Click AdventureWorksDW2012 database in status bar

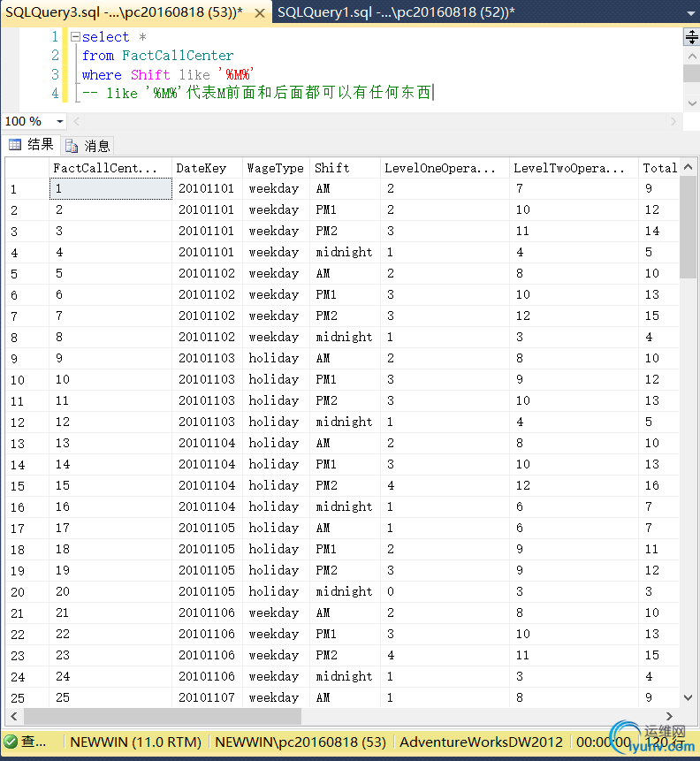481,742
